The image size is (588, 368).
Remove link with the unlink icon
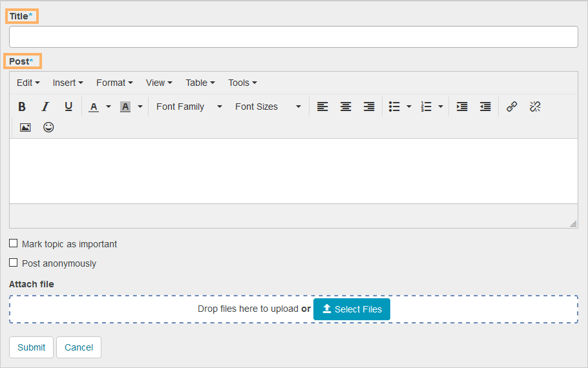[x=535, y=107]
